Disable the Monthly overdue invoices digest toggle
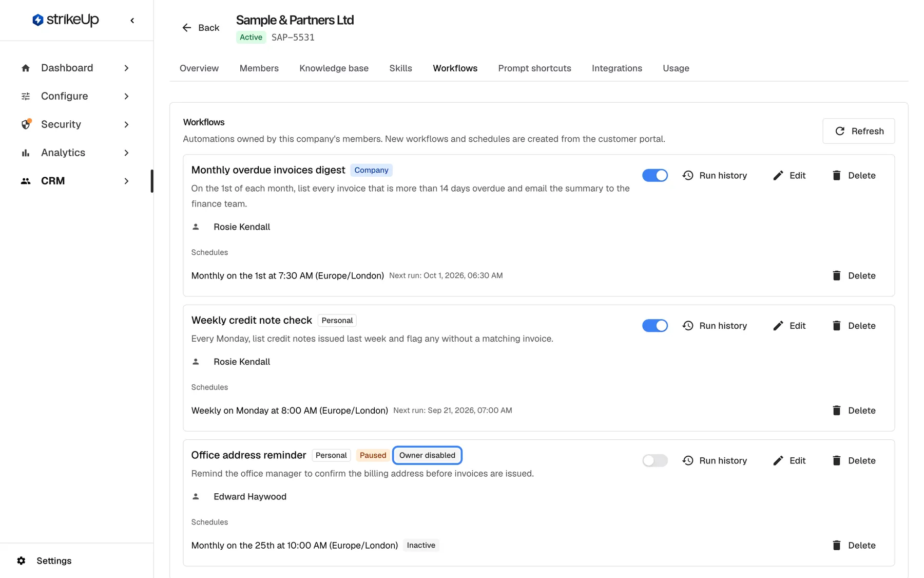Viewport: 924px width, 578px height. tap(655, 175)
